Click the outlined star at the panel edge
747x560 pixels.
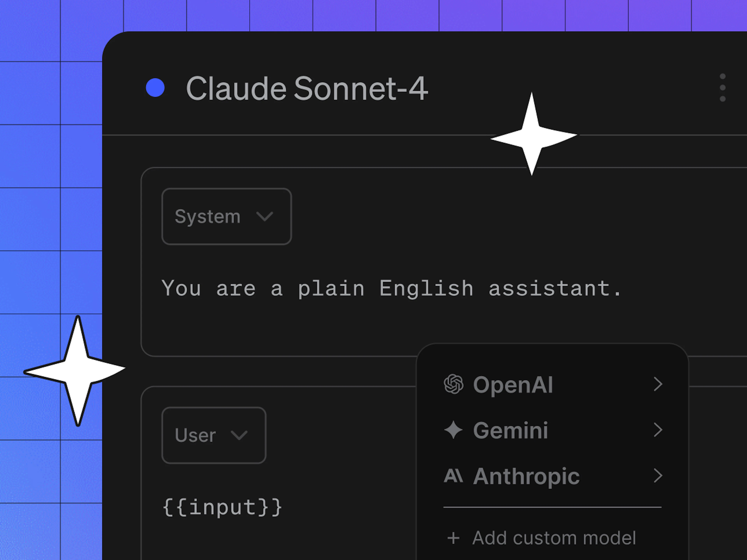[x=75, y=371]
